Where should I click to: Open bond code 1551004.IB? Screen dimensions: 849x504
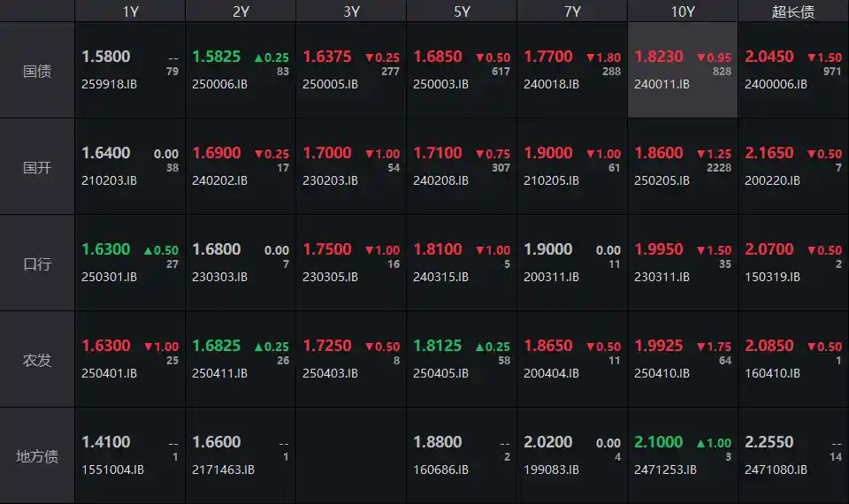tap(112, 470)
